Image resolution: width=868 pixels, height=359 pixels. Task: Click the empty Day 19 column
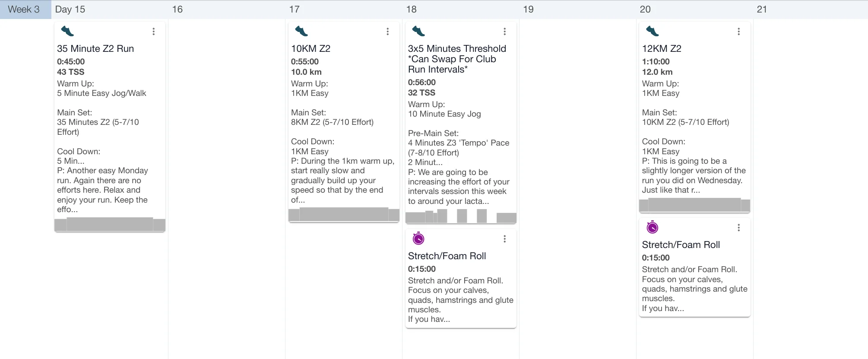[x=577, y=173]
